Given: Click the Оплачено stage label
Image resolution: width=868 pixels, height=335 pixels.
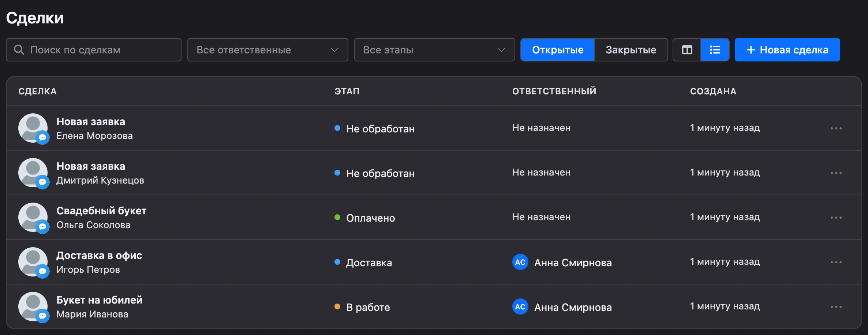Looking at the screenshot, I should tap(371, 218).
